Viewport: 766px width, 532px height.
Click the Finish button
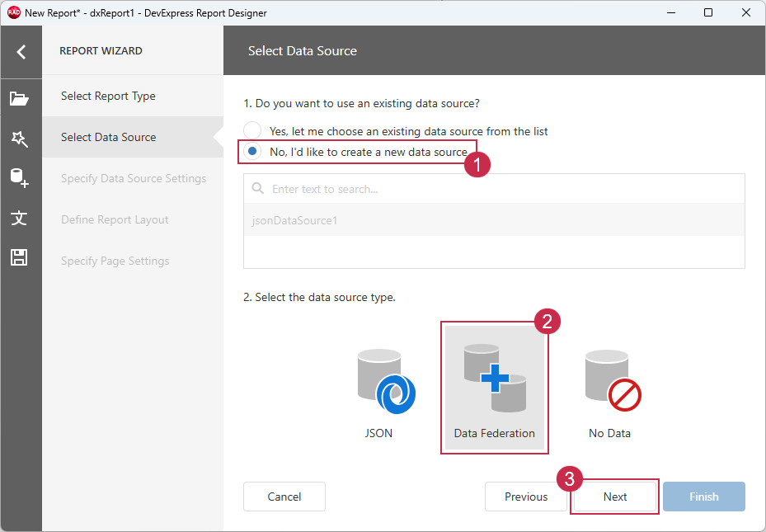click(x=704, y=497)
